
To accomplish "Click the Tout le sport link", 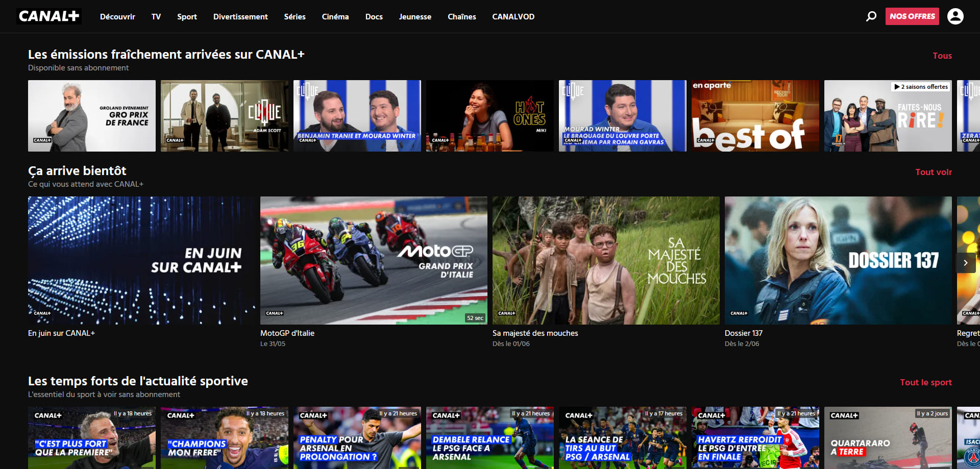I will 926,382.
